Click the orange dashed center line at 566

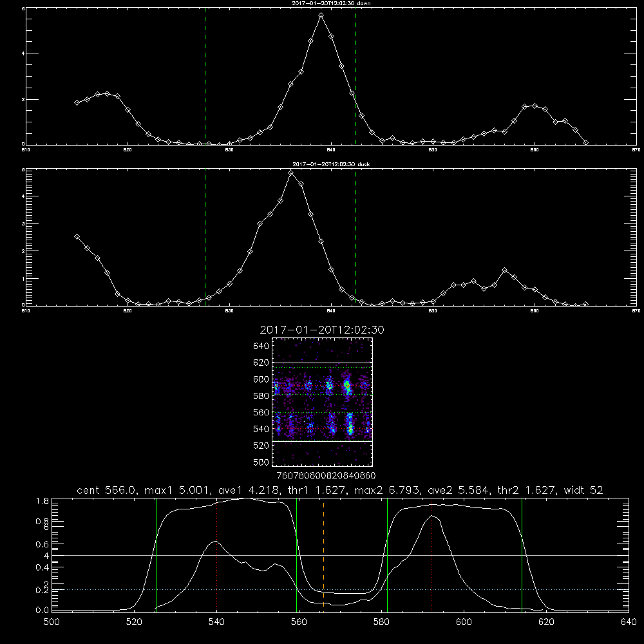[x=324, y=554]
